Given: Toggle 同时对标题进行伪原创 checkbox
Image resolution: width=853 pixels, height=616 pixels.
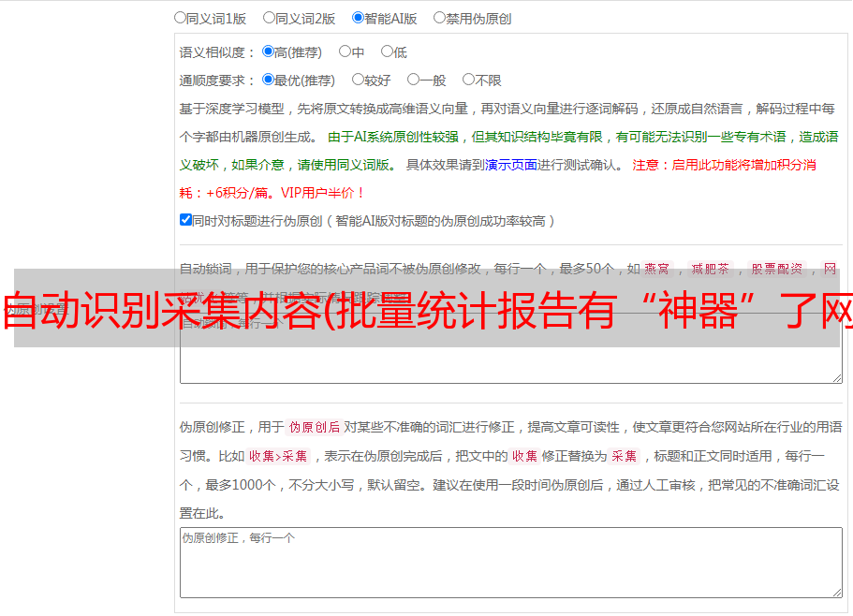Looking at the screenshot, I should 185,220.
